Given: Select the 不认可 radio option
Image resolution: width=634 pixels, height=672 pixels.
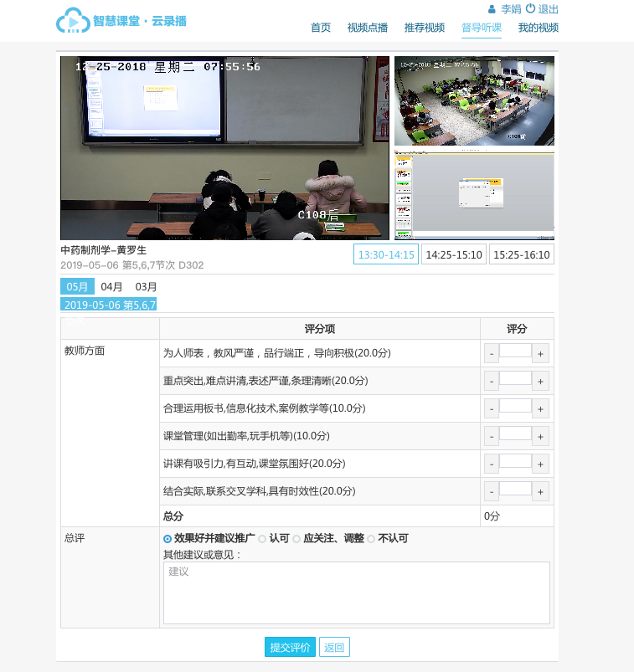Looking at the screenshot, I should tap(371, 539).
